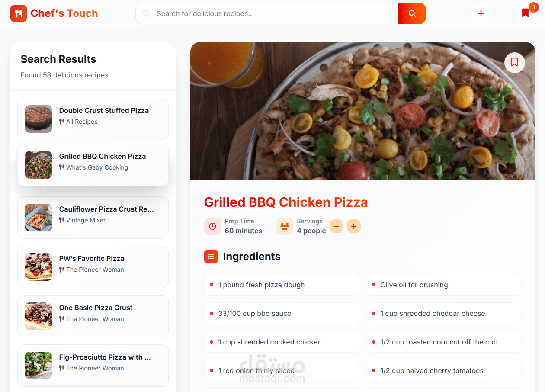Image resolution: width=545 pixels, height=392 pixels.
Task: Select Grilled BBQ Chicken Pizza result
Action: [x=93, y=165]
